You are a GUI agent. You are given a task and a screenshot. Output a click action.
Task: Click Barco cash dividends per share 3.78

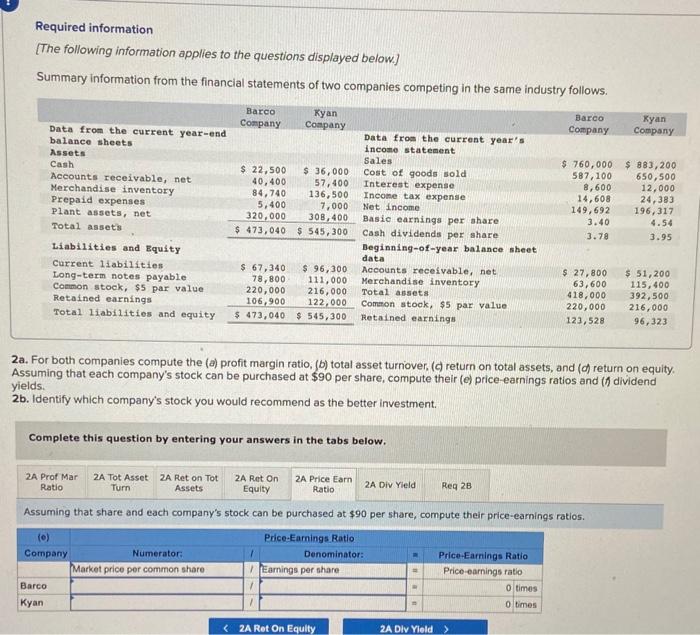[x=597, y=236]
